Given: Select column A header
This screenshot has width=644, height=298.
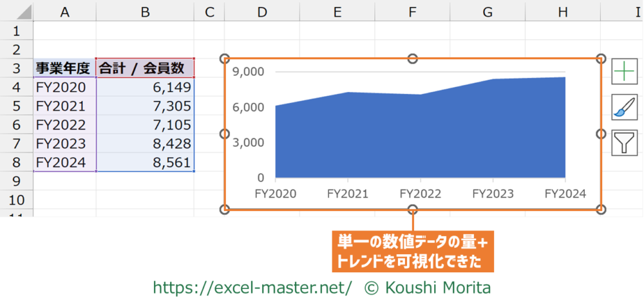Looking at the screenshot, I should 64,11.
